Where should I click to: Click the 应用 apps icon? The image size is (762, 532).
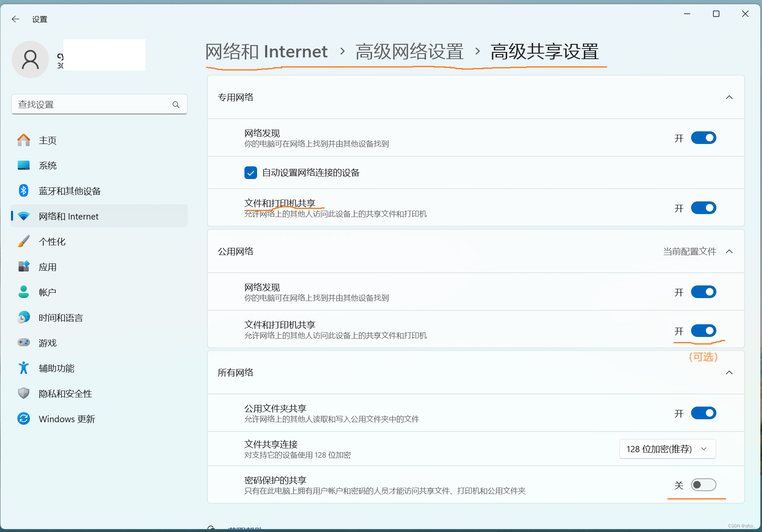coord(24,267)
